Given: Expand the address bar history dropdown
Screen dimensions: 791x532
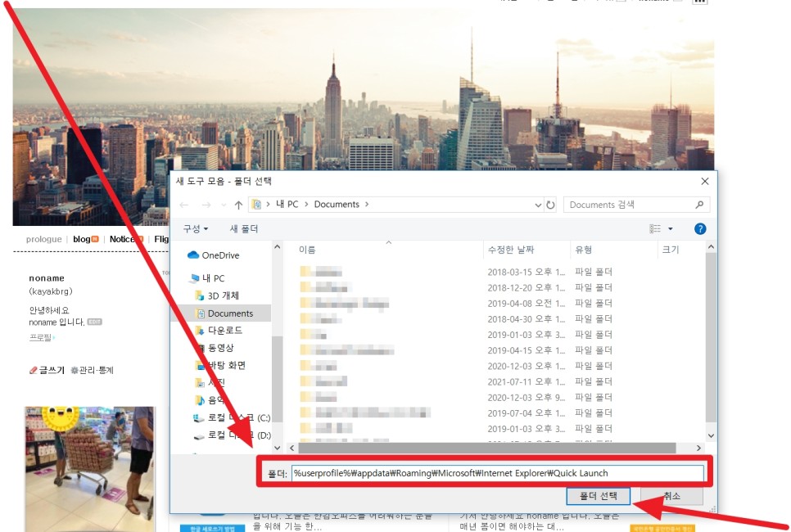Looking at the screenshot, I should (538, 205).
